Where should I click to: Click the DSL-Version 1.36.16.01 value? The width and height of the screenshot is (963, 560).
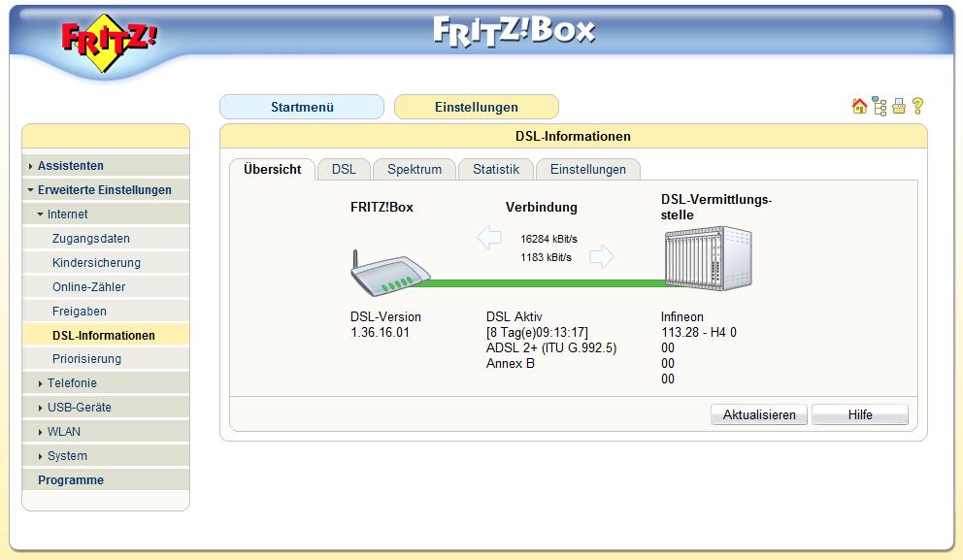coord(380,332)
